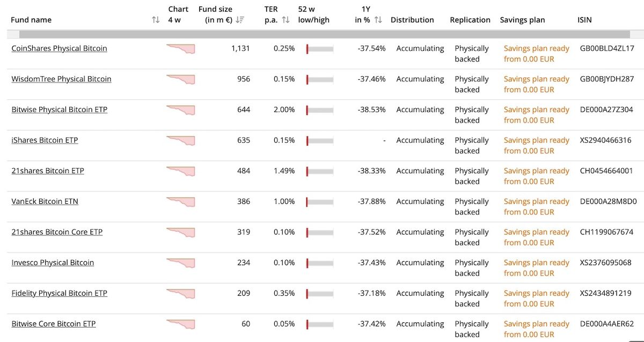This screenshot has height=342, width=644.
Task: Click the horizontal gray scrollbar
Action: tap(322, 34)
